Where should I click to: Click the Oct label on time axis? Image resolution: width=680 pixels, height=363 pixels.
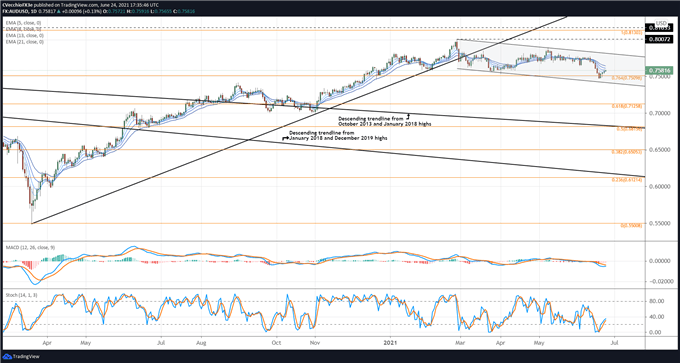pos(276,342)
